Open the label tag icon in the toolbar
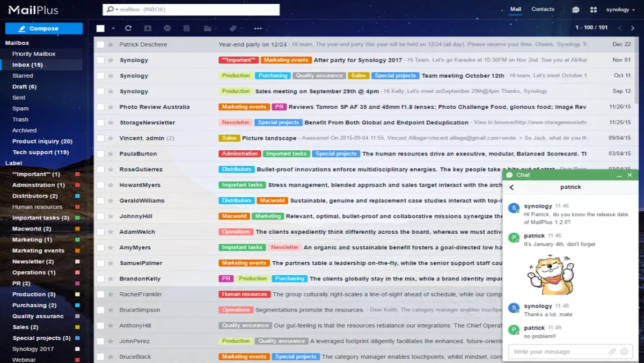The height and width of the screenshot is (363, 644). click(x=233, y=28)
